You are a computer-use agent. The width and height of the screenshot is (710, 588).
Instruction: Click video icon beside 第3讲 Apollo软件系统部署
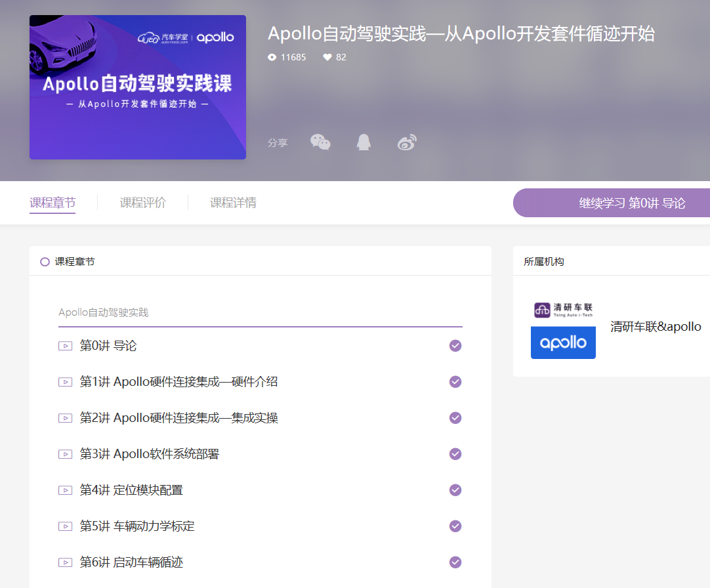tap(65, 454)
